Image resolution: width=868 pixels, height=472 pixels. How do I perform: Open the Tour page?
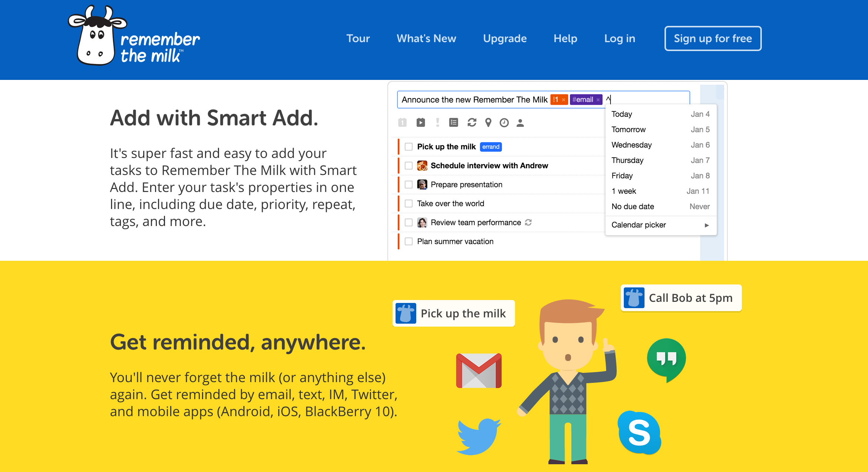tap(358, 38)
